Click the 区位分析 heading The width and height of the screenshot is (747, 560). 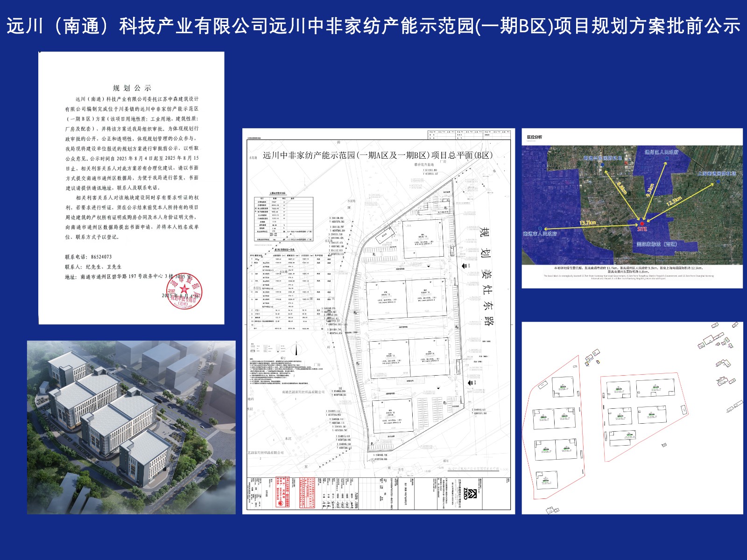[535, 137]
